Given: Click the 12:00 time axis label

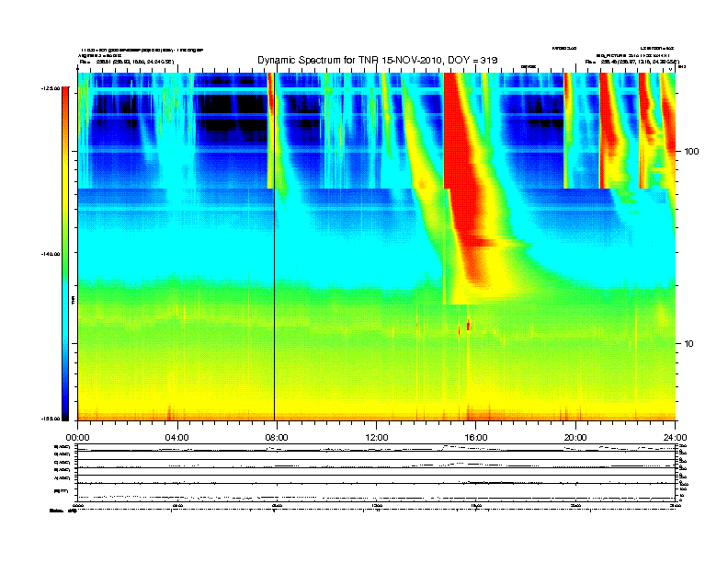Looking at the screenshot, I should click(x=377, y=438).
